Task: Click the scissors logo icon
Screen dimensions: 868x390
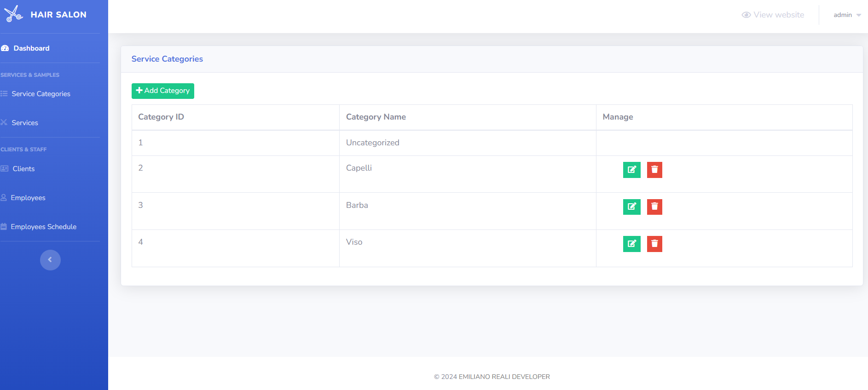Action: 13,14
